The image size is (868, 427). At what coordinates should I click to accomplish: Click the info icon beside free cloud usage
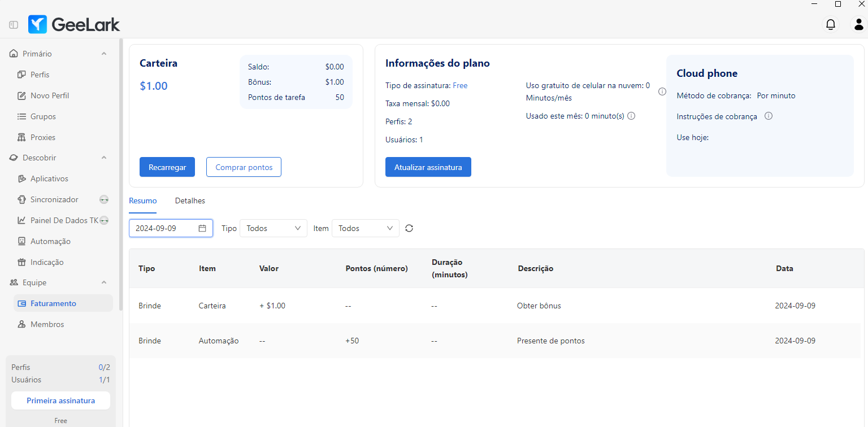click(x=662, y=91)
